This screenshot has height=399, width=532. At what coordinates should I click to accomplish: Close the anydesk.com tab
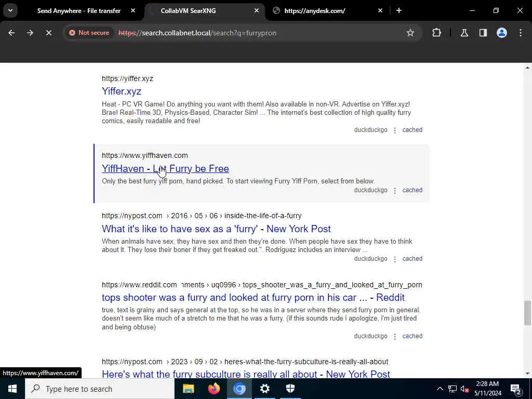click(380, 10)
